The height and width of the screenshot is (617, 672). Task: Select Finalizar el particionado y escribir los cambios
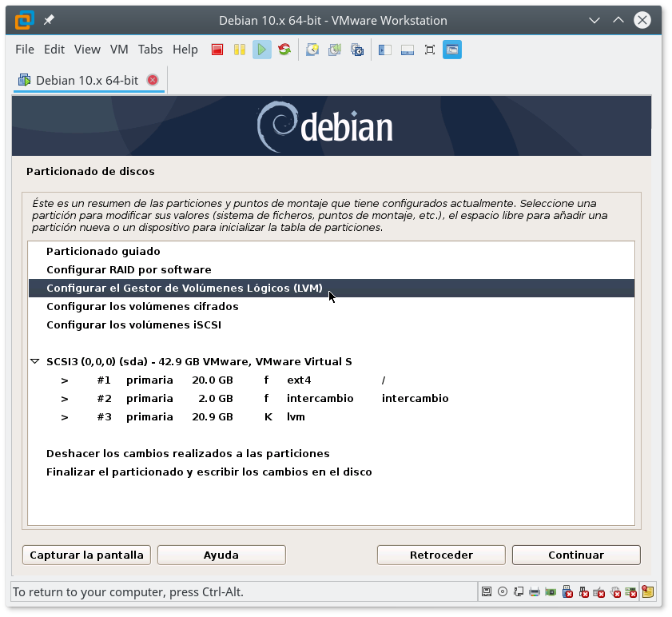coord(332,472)
